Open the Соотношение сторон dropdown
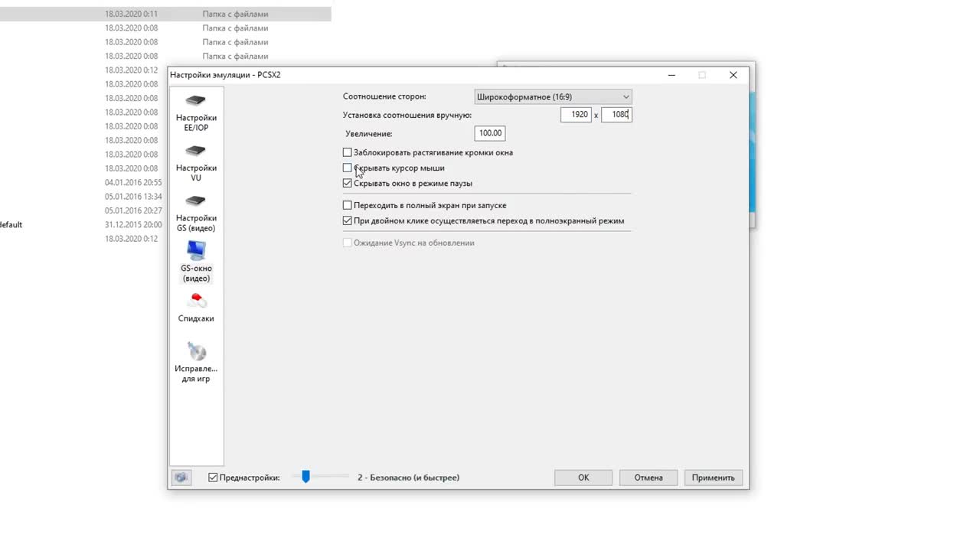The height and width of the screenshot is (551, 980). [x=553, y=96]
